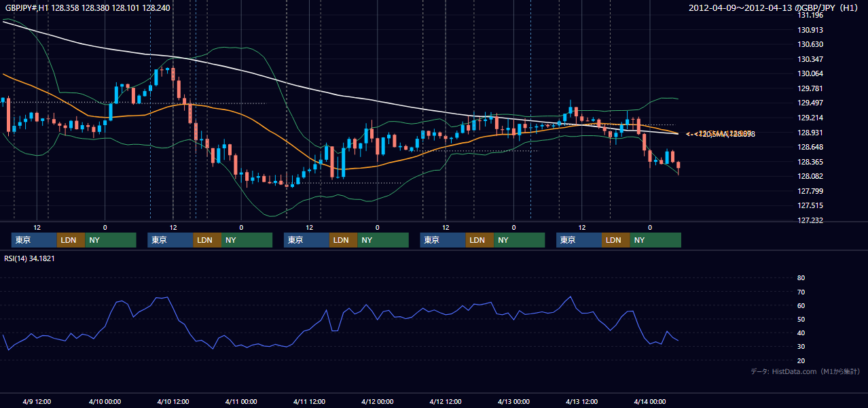
Task: Click the 4/11 12:00 date label
Action: coord(309,401)
